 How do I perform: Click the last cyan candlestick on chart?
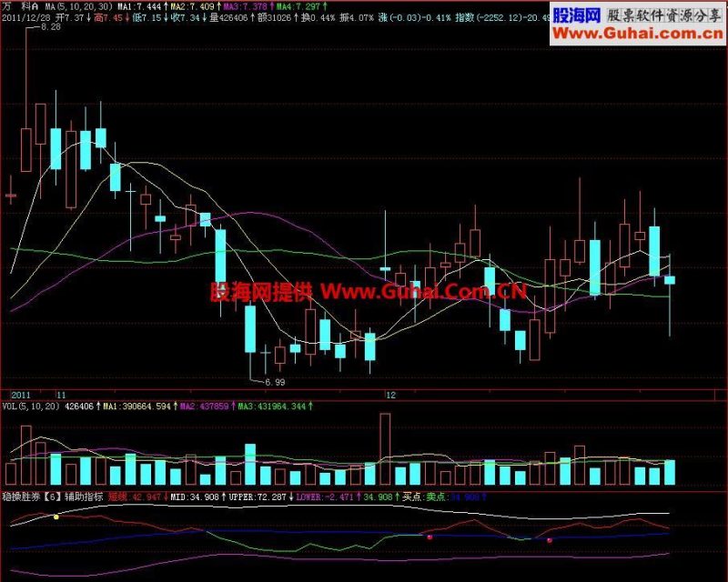pyautogui.click(x=670, y=280)
